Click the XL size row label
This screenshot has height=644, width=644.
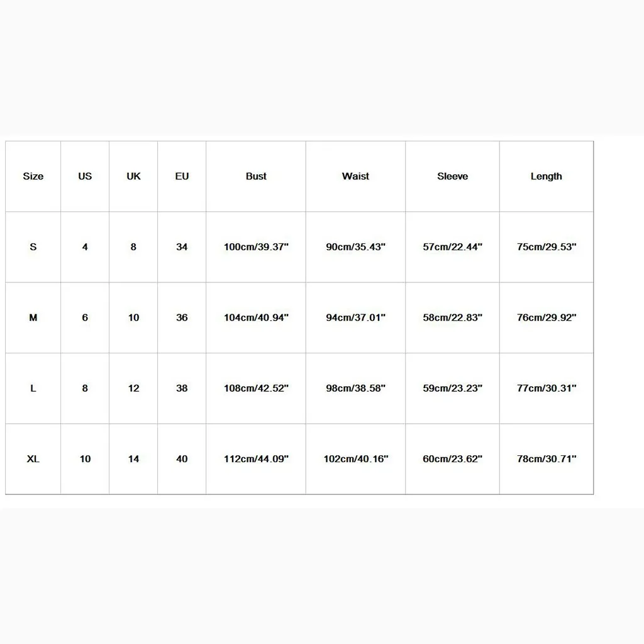[x=33, y=459]
